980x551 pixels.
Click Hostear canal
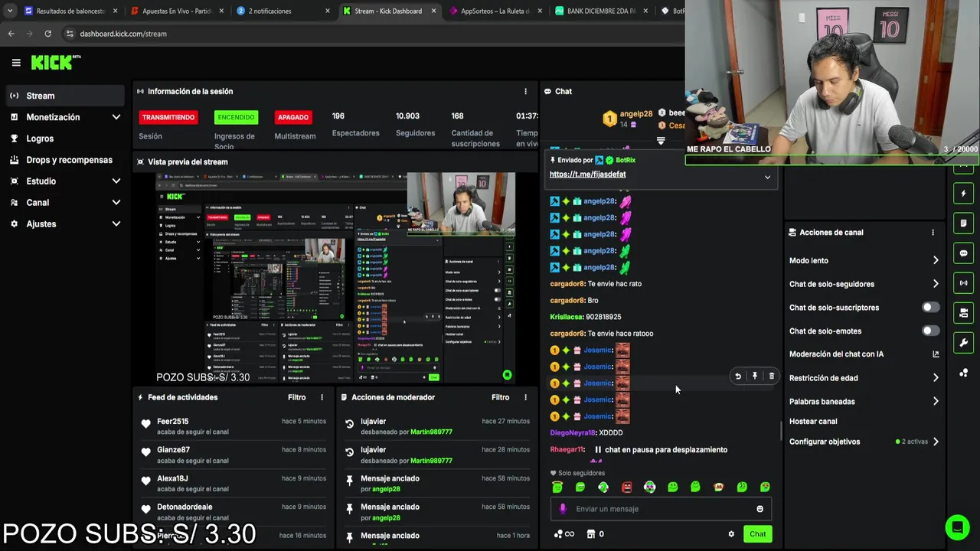click(x=813, y=421)
